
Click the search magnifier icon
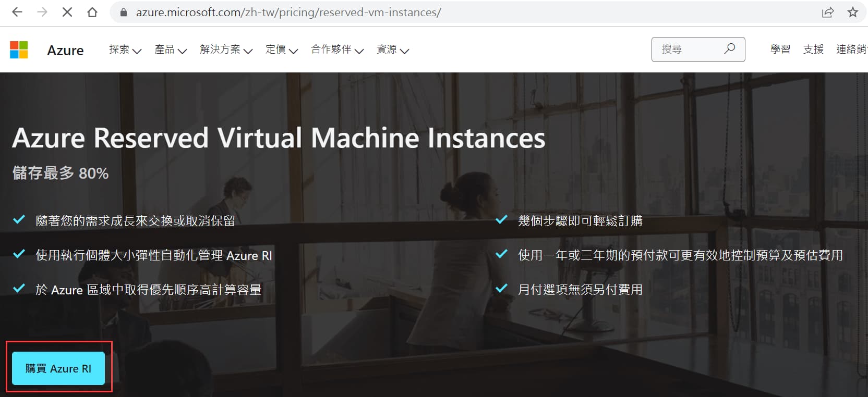729,49
